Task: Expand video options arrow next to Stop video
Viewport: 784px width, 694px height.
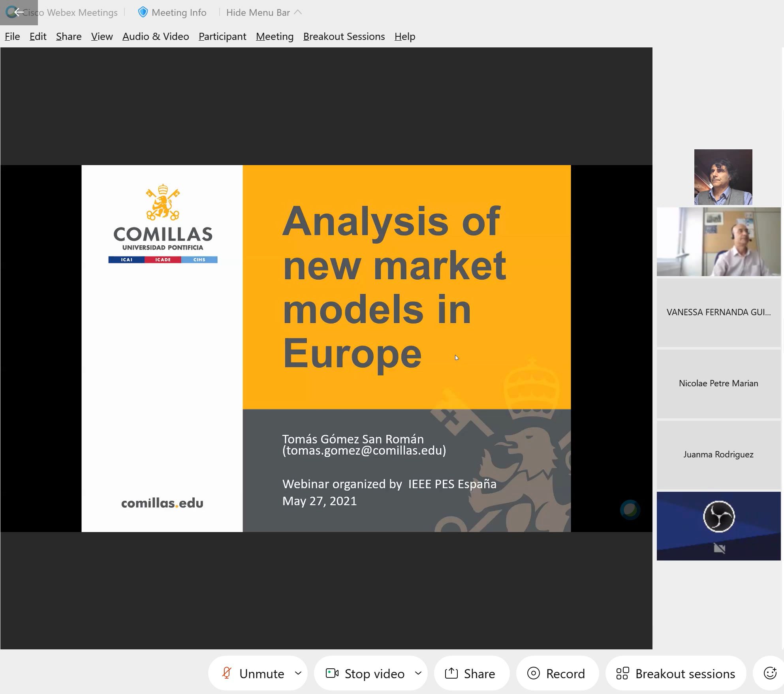Action: 418,673
